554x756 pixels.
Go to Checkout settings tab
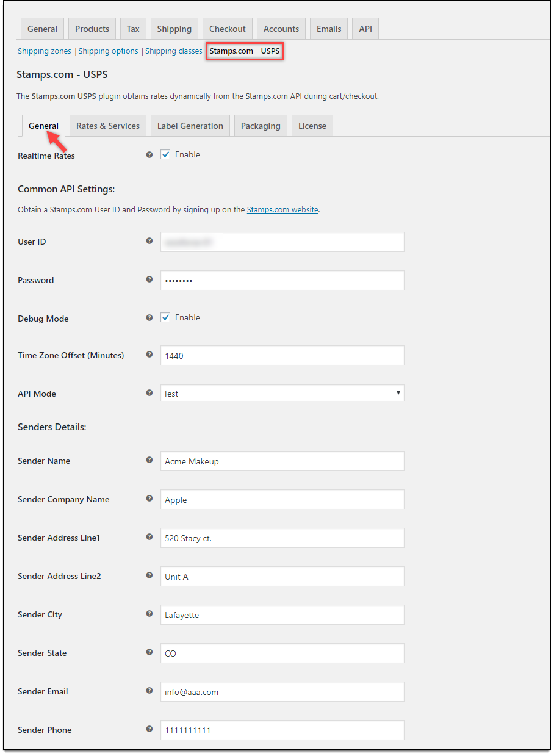228,29
